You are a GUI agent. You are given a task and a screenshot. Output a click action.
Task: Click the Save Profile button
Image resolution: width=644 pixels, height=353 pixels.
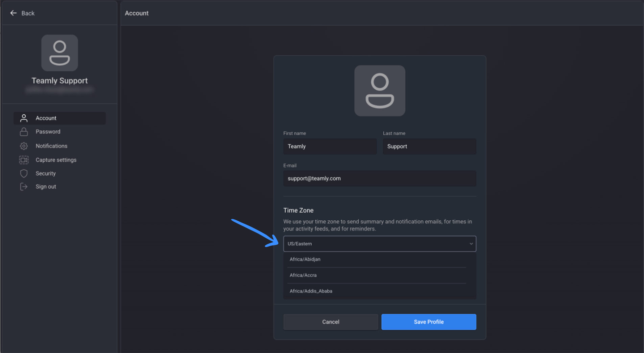coord(429,322)
